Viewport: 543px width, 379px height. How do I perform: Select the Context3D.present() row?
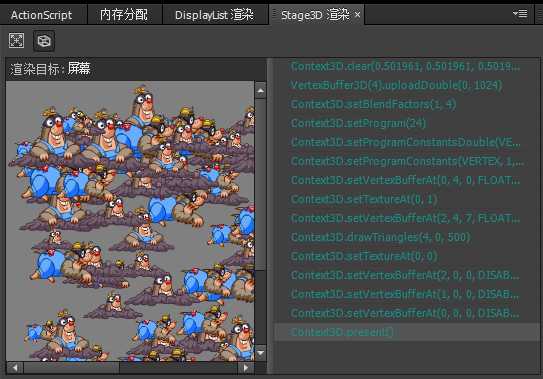(407, 332)
